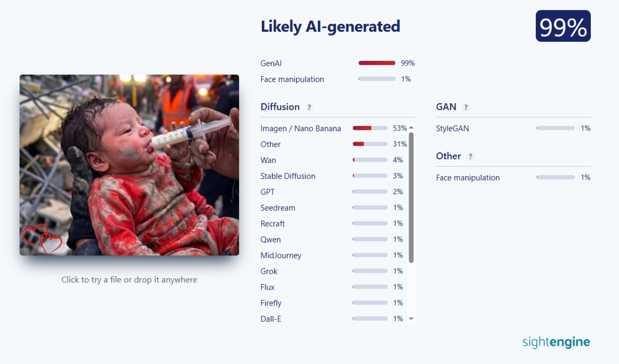
Task: Click the Diffusion section heading
Action: coord(280,107)
